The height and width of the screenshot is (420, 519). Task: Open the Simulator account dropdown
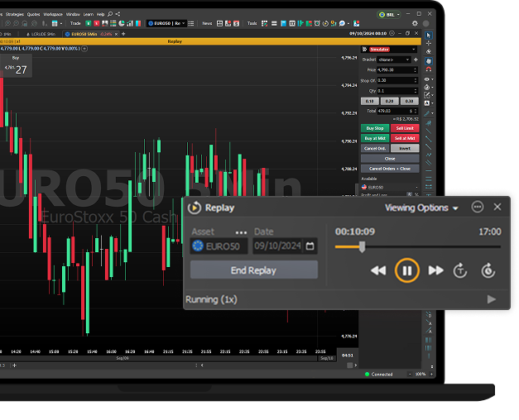[389, 50]
